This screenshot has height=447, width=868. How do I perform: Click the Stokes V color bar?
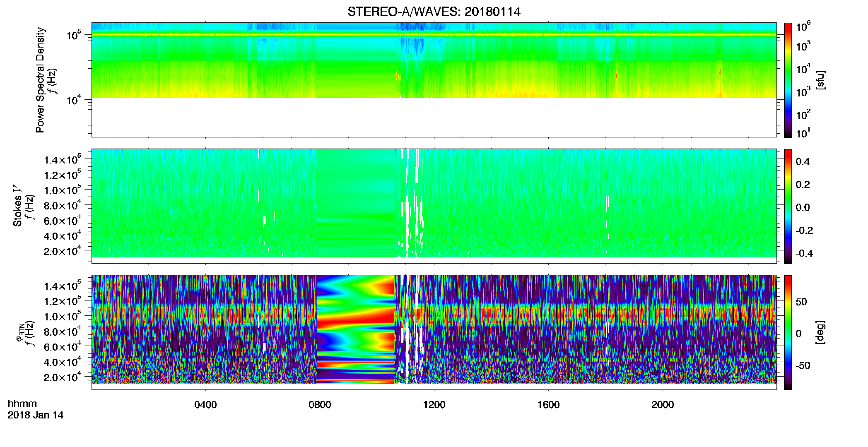click(x=788, y=206)
